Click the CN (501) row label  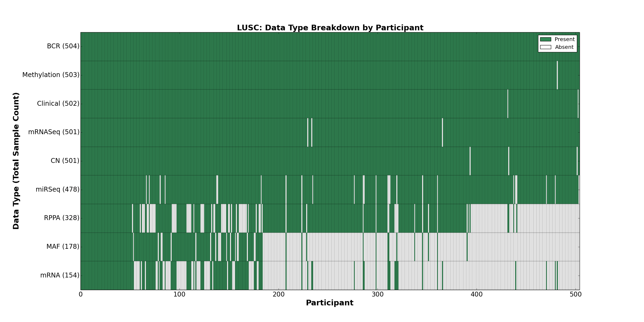click(x=65, y=161)
